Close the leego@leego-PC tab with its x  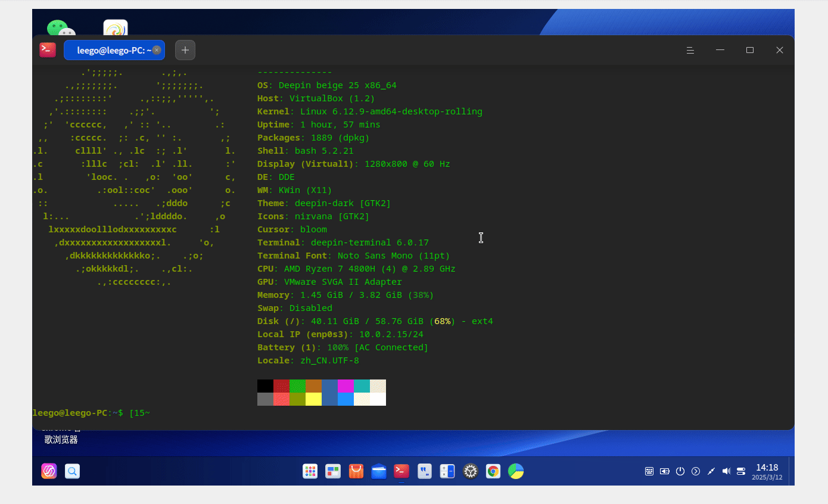(x=157, y=50)
